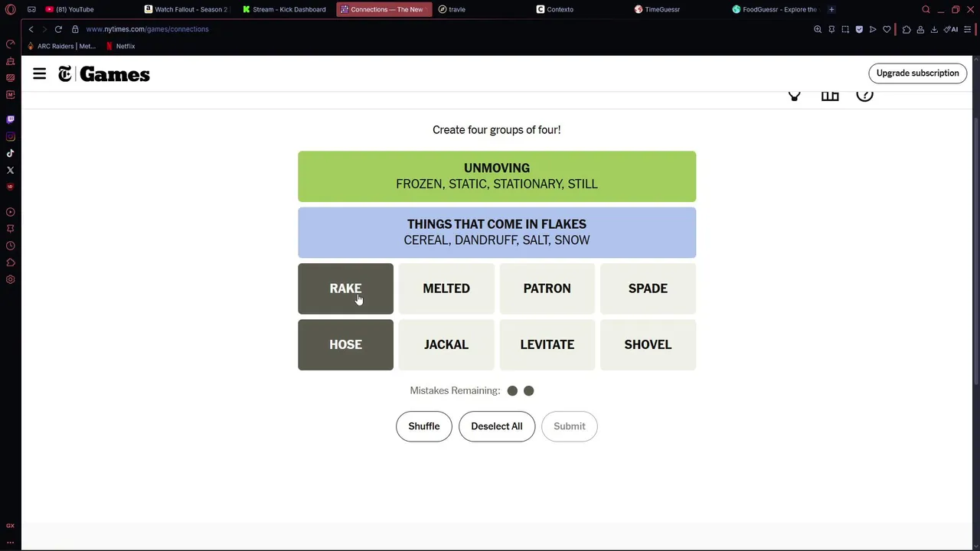The image size is (980, 551).
Task: Click the NYT Games logo
Action: pos(104,74)
